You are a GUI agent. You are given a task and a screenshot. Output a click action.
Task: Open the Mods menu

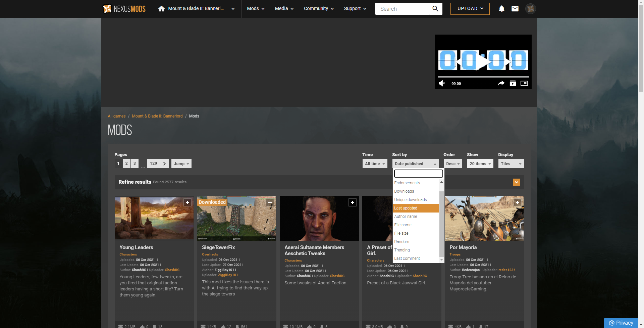pos(256,9)
